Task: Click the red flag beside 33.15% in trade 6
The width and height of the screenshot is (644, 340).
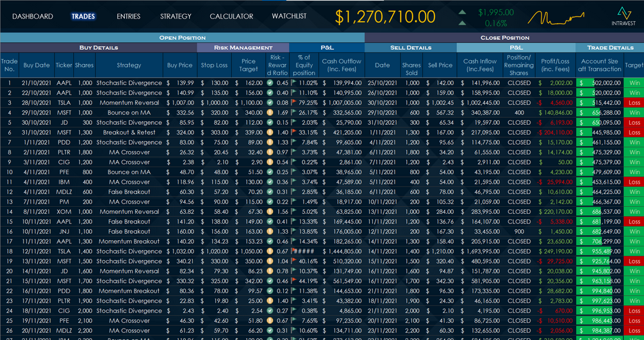Action: click(x=293, y=132)
